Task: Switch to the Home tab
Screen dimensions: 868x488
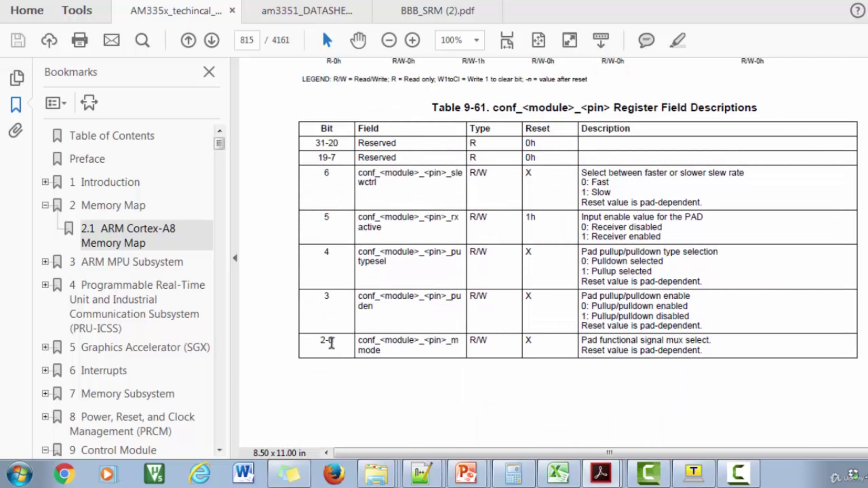Action: 27,10
